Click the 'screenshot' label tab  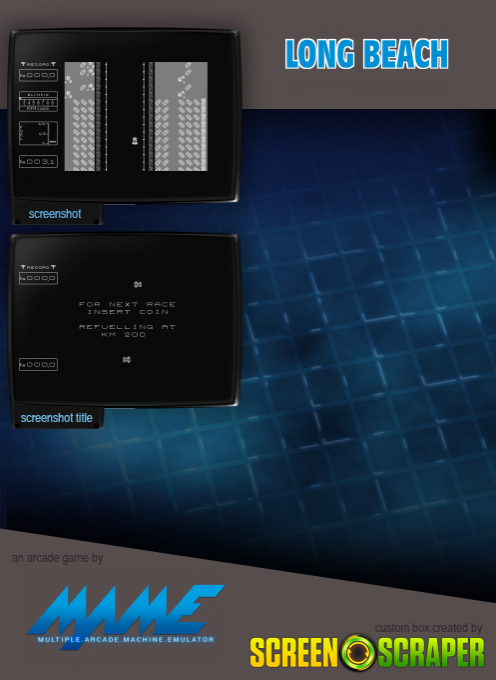tap(55, 214)
